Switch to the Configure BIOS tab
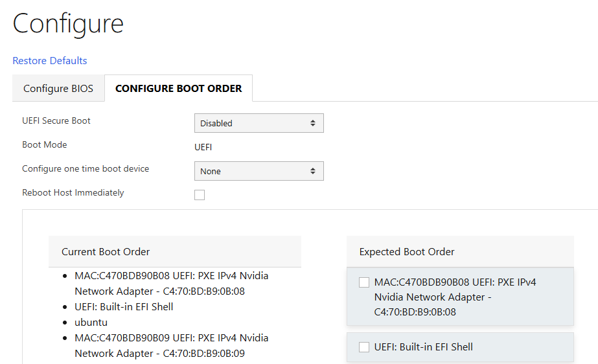598x364 pixels. click(58, 89)
